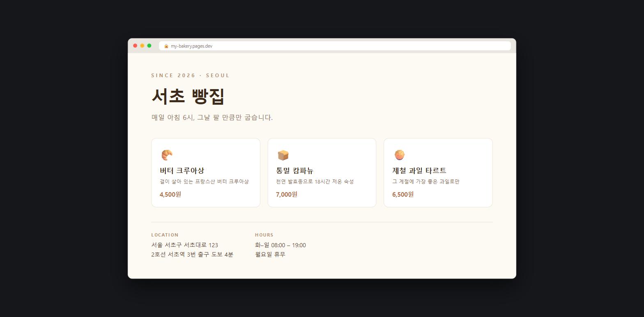Click the my-bakery.pages.dev address field
644x317 pixels.
pyautogui.click(x=335, y=46)
